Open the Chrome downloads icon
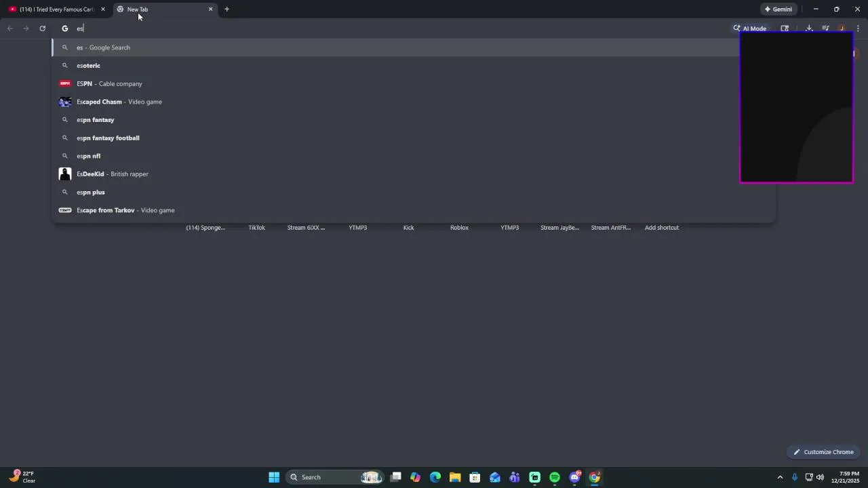 tap(809, 28)
